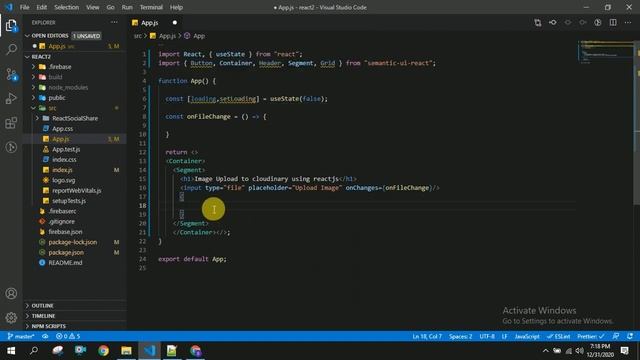This screenshot has height=360, width=640.
Task: Select the App.js editor tab
Action: tap(155, 23)
